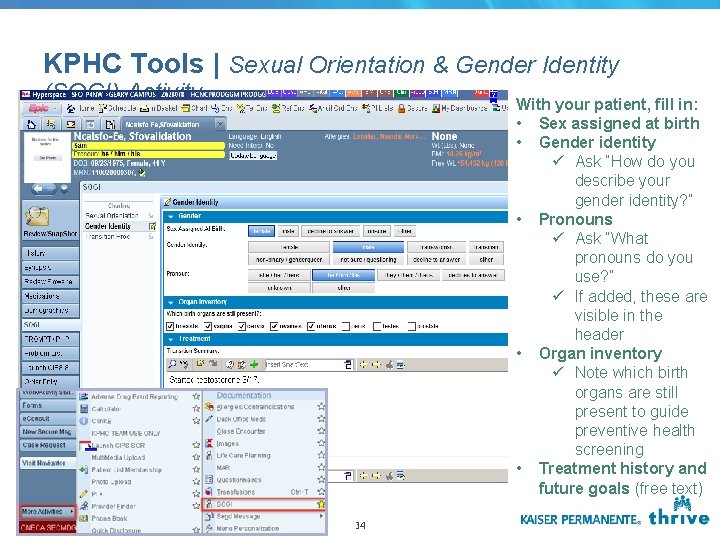Screen dimensions: 720x540
Task: Toggle the breasts organ checkbox
Action: pyautogui.click(x=170, y=326)
